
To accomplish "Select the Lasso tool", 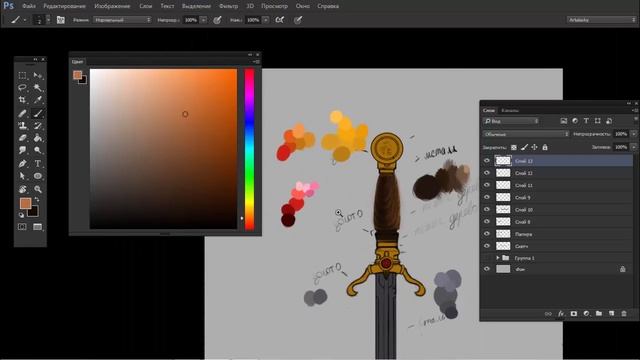I will [x=22, y=88].
